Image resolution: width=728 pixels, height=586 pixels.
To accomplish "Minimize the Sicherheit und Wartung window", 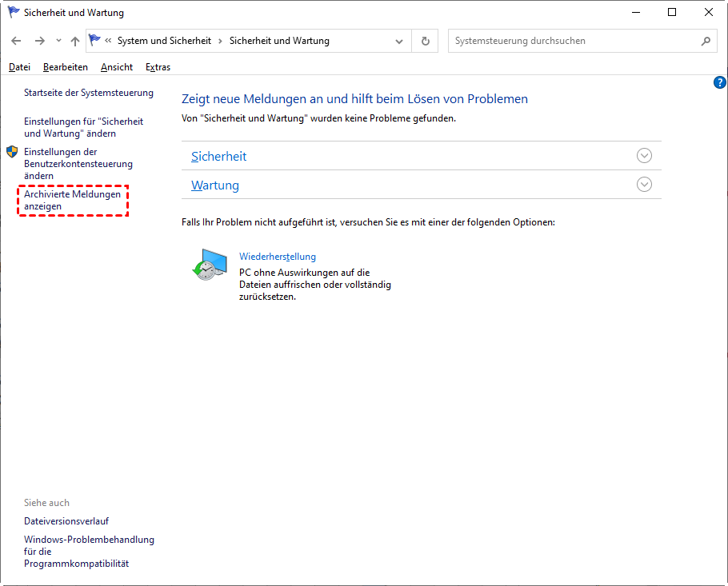I will pyautogui.click(x=636, y=12).
